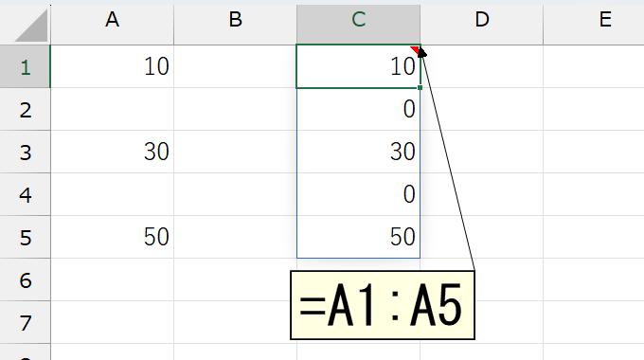
Task: Click cell A3 containing 30
Action: (x=112, y=153)
